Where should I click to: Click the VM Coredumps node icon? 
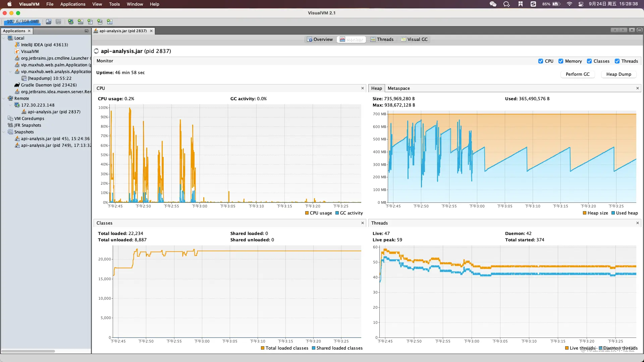point(10,118)
